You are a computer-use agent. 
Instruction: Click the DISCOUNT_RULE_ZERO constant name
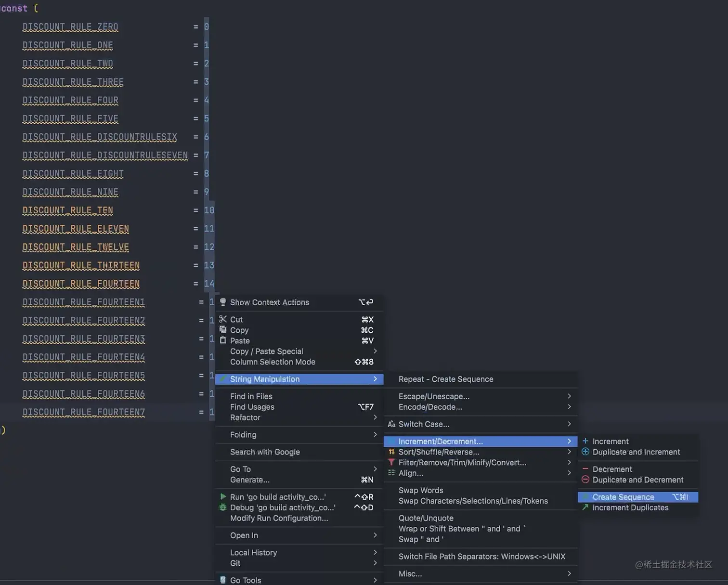click(70, 27)
